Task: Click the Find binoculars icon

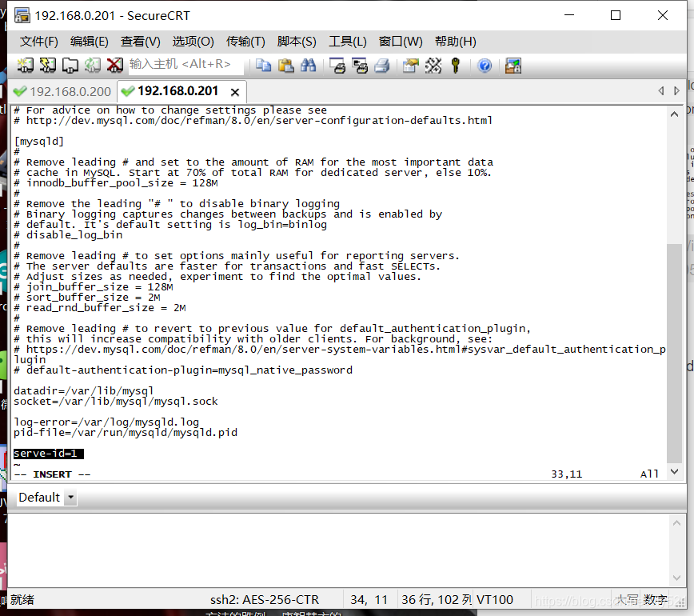Action: click(x=308, y=66)
